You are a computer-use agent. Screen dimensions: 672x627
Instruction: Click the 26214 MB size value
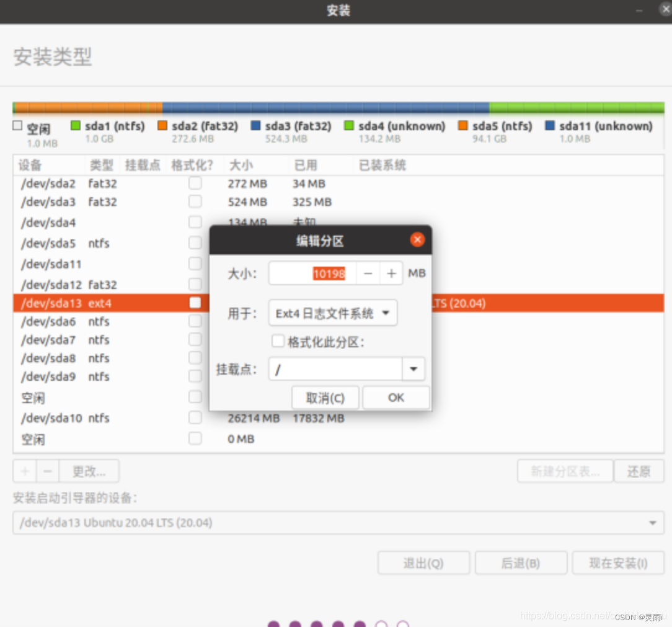[x=254, y=418]
